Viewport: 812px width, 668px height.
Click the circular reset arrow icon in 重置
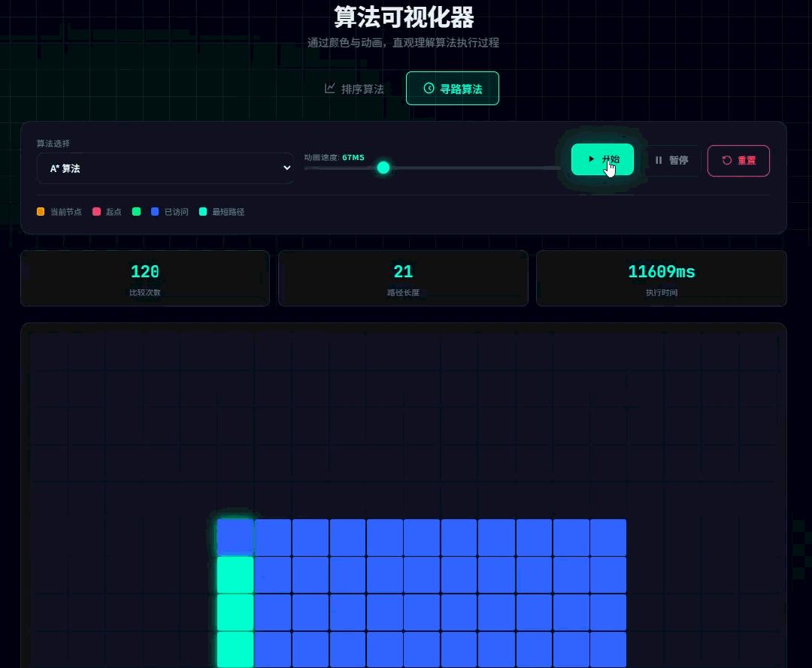[726, 160]
